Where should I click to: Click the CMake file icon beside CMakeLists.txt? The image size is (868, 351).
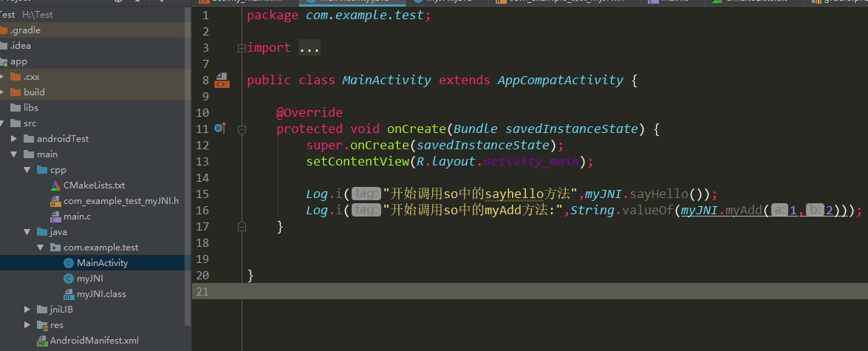pyautogui.click(x=55, y=185)
